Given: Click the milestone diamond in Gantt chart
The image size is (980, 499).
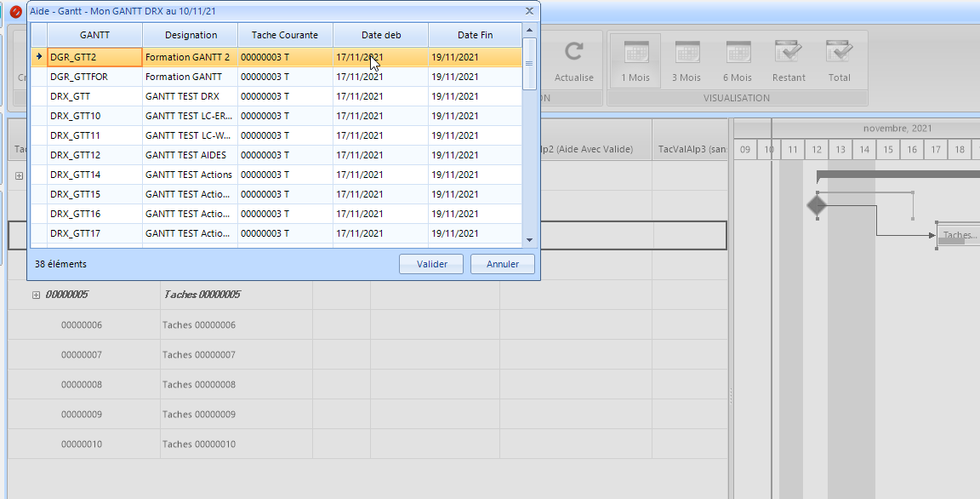Looking at the screenshot, I should pos(817,205).
